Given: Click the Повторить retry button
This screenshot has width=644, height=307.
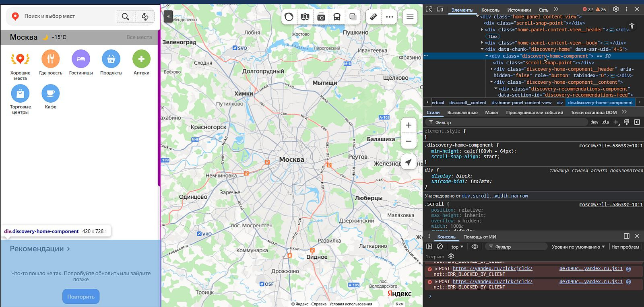Looking at the screenshot, I should pos(81,297).
